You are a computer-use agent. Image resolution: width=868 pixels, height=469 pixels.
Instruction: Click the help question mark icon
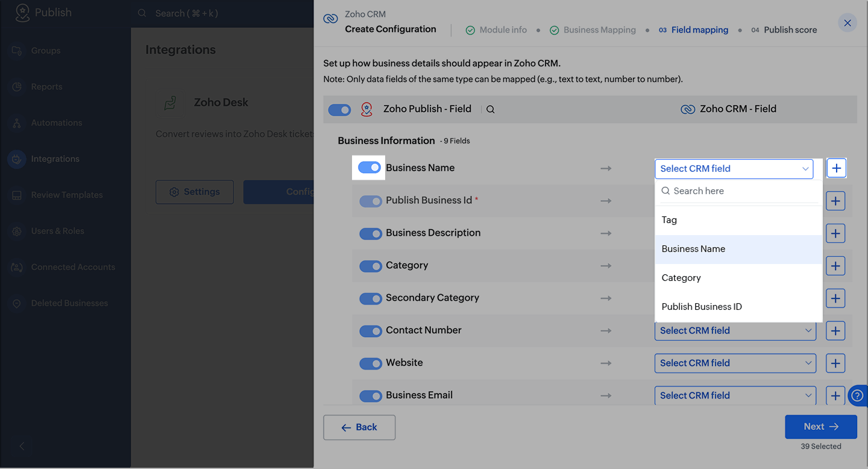(x=857, y=395)
